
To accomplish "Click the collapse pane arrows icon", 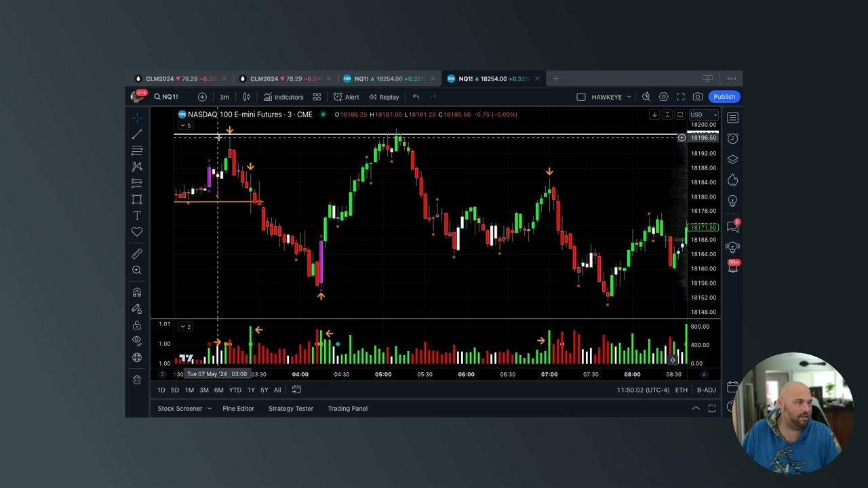I will (667, 115).
